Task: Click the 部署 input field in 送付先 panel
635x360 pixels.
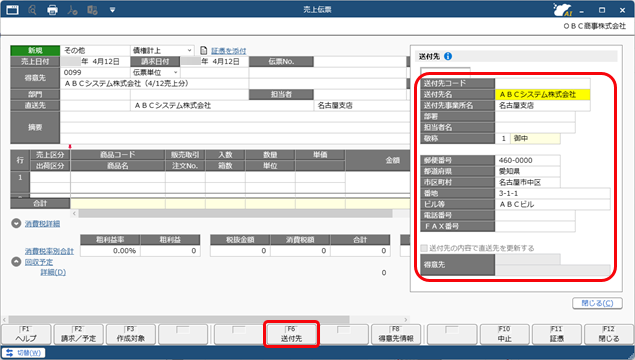Action: [535, 116]
